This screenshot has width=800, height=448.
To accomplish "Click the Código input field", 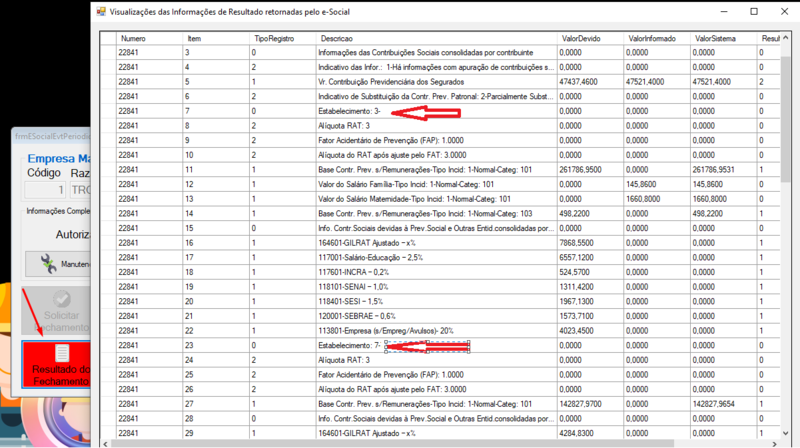I will point(45,190).
